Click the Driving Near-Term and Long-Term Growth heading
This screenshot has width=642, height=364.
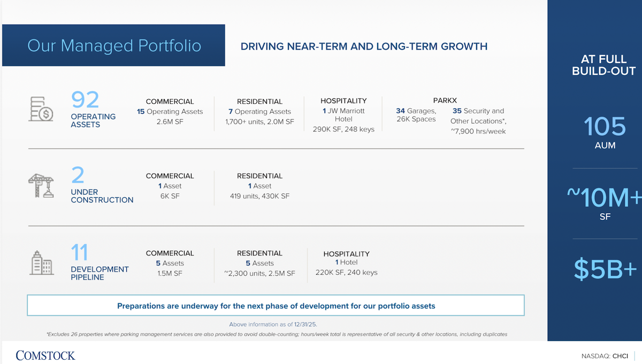[364, 47]
